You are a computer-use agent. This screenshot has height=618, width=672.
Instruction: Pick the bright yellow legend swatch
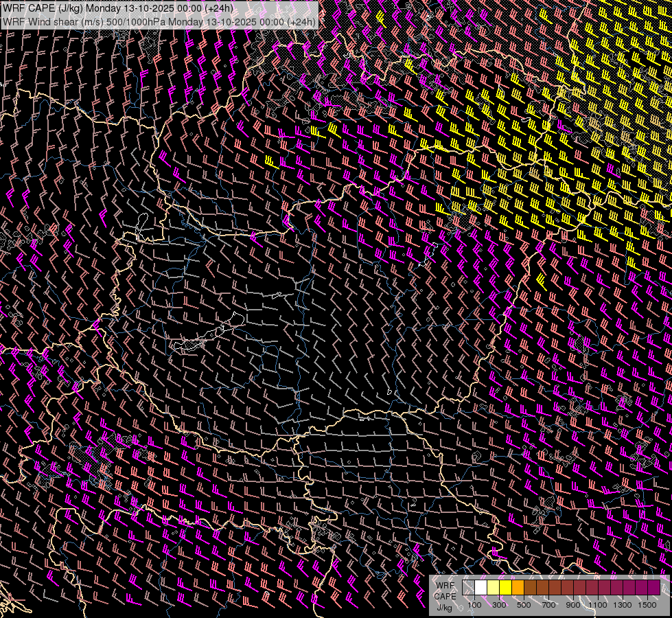click(506, 588)
